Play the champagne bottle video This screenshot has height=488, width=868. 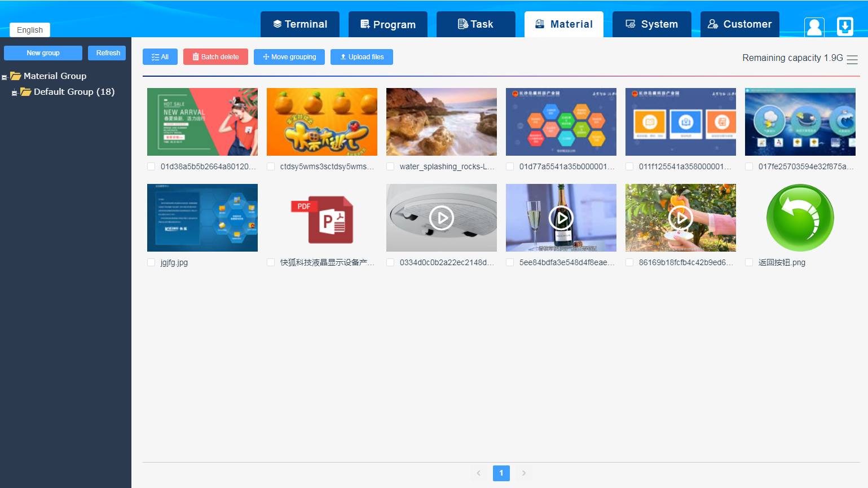point(561,218)
